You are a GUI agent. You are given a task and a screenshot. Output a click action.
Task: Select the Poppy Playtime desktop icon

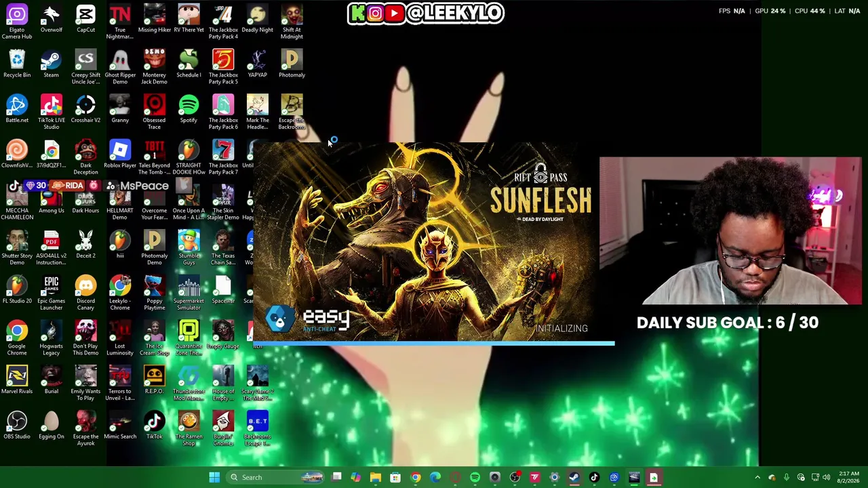(154, 293)
